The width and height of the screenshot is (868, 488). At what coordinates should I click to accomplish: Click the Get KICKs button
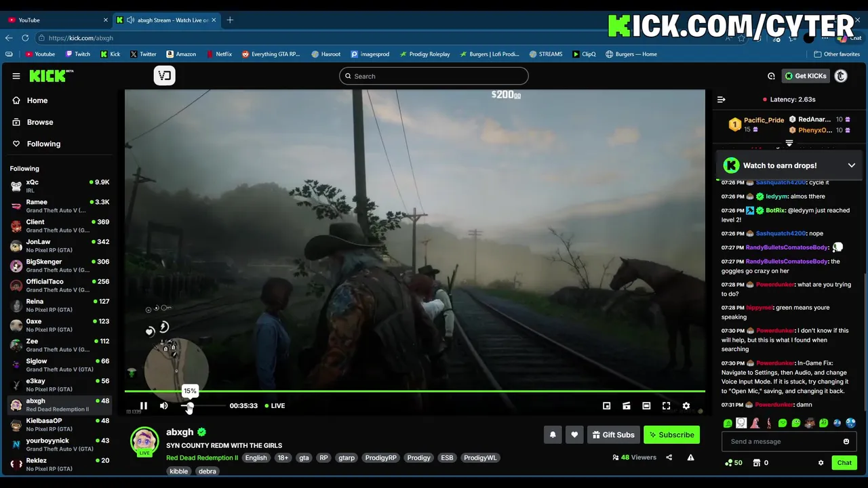click(x=806, y=76)
